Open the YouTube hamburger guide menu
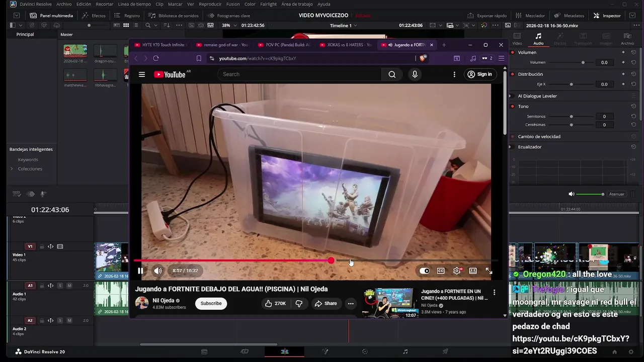The height and width of the screenshot is (362, 644). coord(142,74)
